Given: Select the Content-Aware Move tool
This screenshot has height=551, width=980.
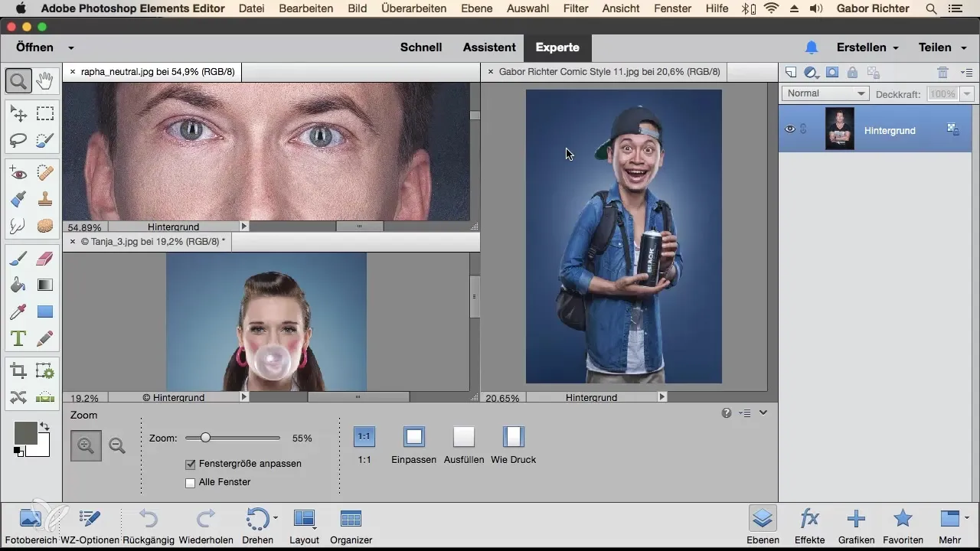Looking at the screenshot, I should (x=18, y=397).
